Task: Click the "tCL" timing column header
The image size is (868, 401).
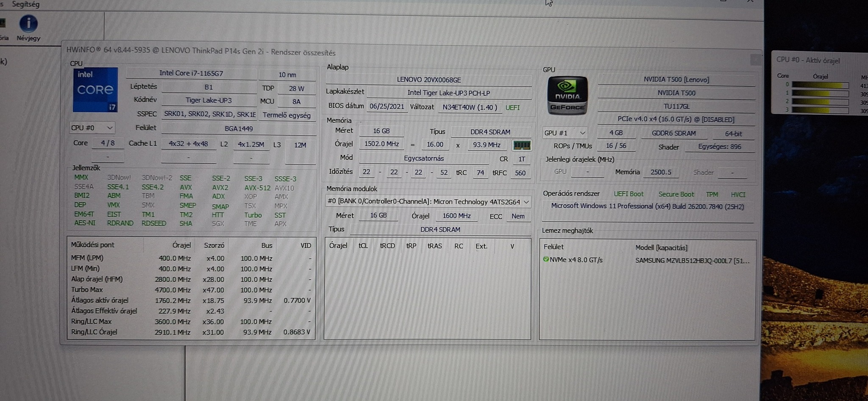Action: coord(363,246)
